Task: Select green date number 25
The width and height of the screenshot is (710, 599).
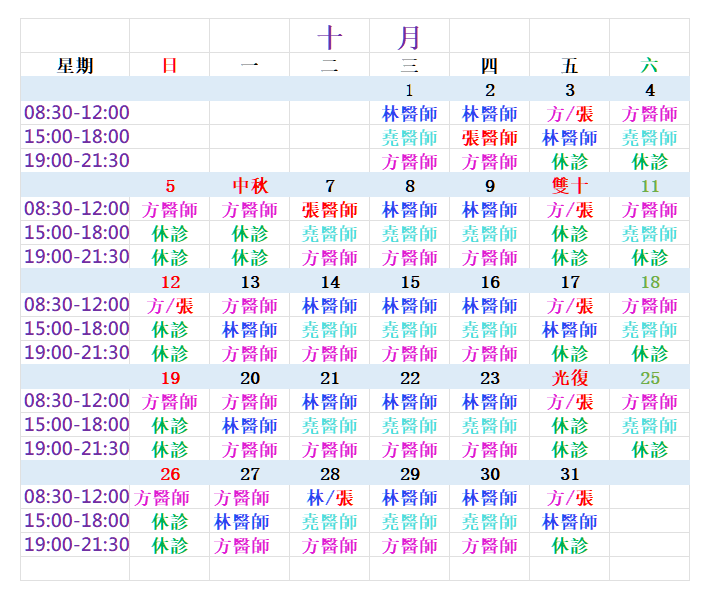Action: point(650,378)
